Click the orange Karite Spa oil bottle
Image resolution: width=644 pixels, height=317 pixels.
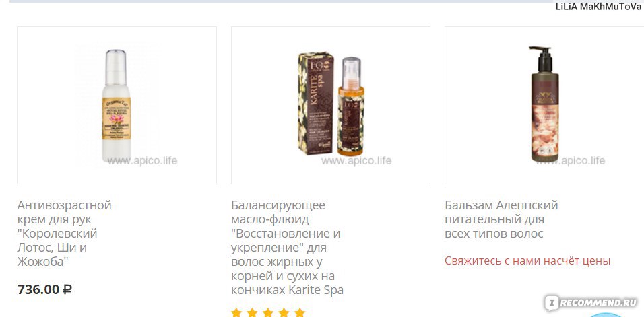coord(351,106)
